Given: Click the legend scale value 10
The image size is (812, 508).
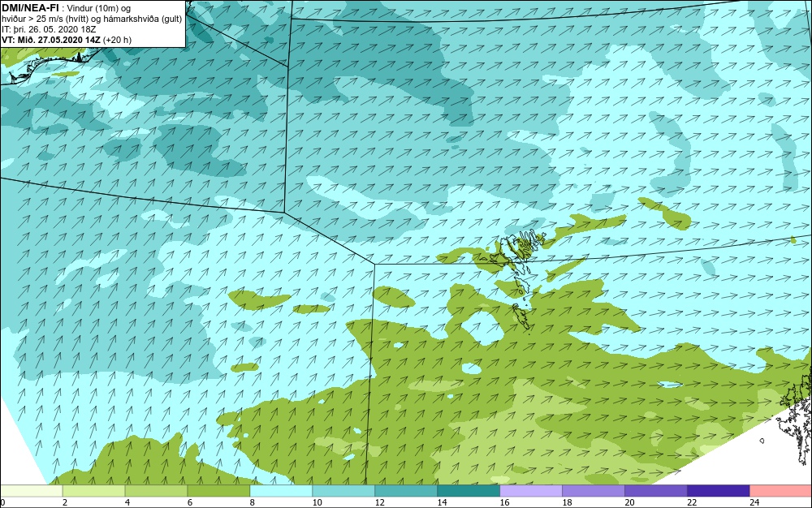Looking at the screenshot, I should point(317,502).
